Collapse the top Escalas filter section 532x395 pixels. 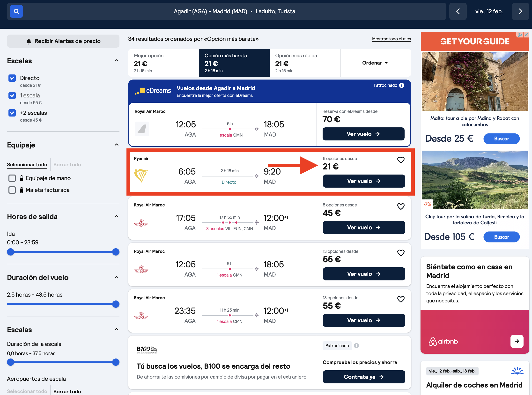point(117,61)
